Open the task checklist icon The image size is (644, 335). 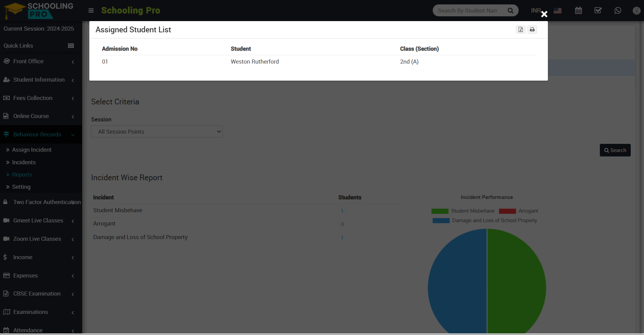598,11
